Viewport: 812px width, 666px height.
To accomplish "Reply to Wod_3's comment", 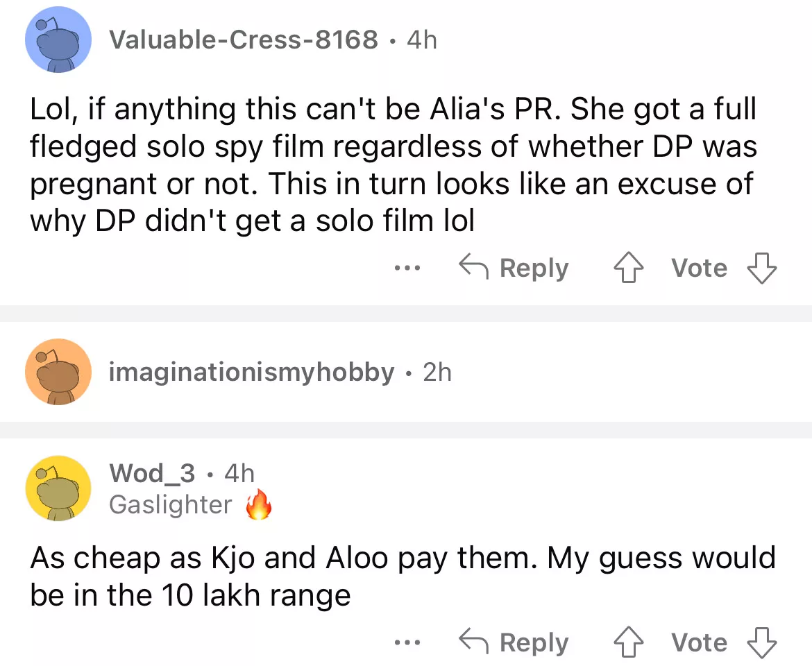I will (x=514, y=643).
